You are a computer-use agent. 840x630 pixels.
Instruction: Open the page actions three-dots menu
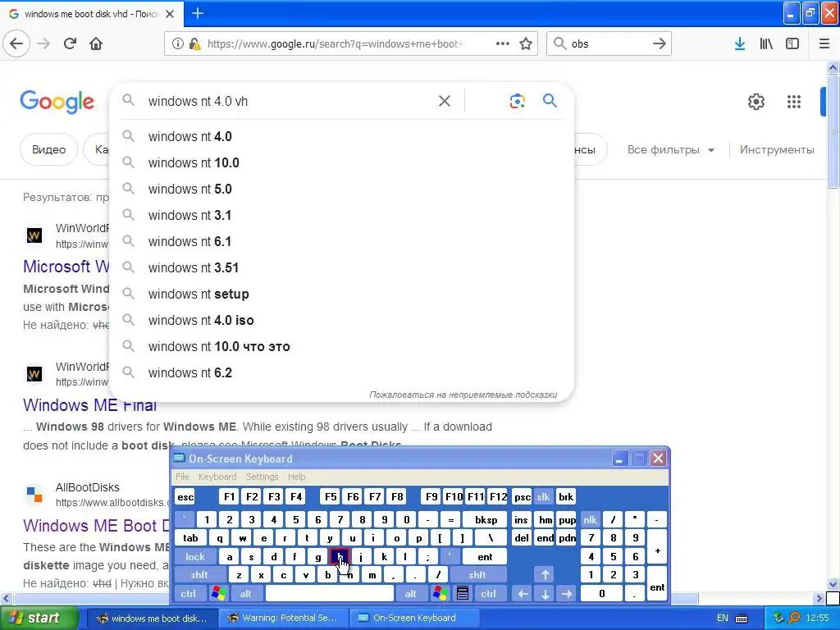coord(503,44)
